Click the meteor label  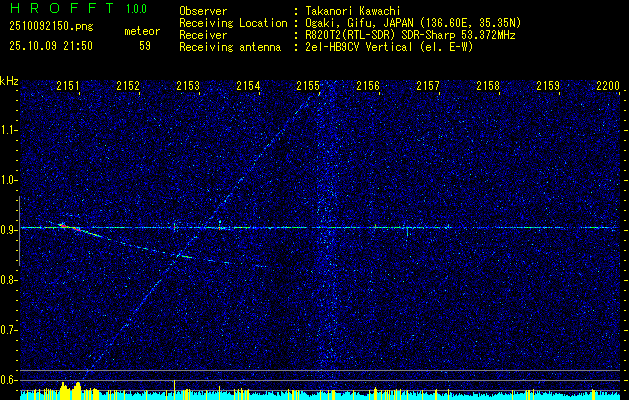click(x=142, y=31)
